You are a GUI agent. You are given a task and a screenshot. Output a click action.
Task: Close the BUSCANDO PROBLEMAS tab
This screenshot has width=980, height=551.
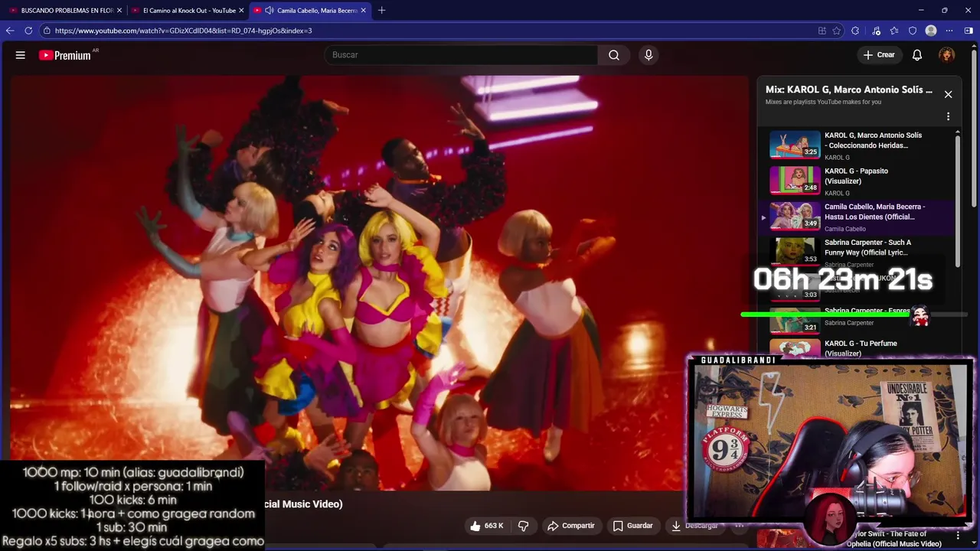point(119,11)
